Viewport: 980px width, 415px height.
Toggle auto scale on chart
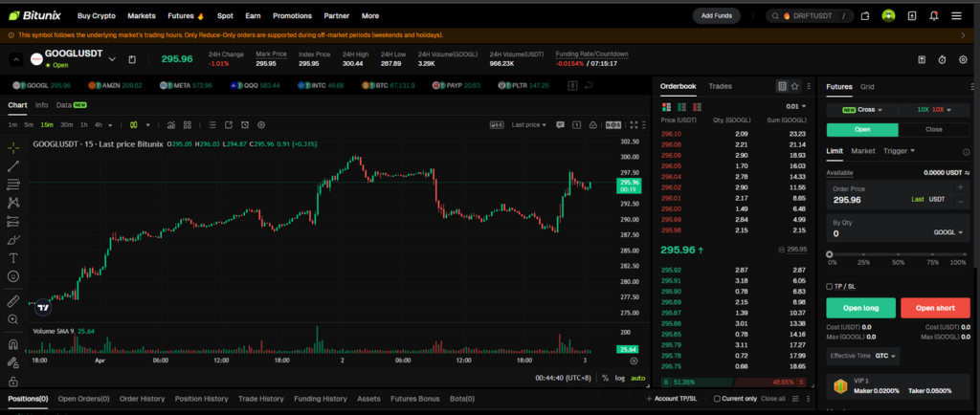(637, 378)
